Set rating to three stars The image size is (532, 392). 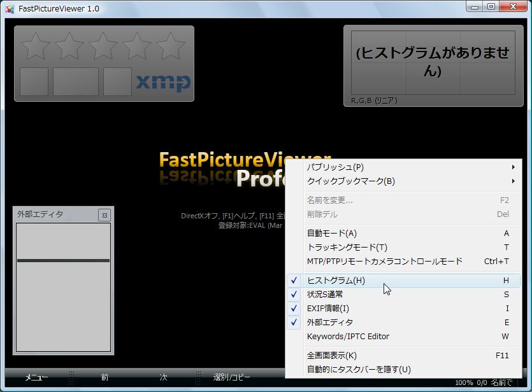pyautogui.click(x=103, y=46)
